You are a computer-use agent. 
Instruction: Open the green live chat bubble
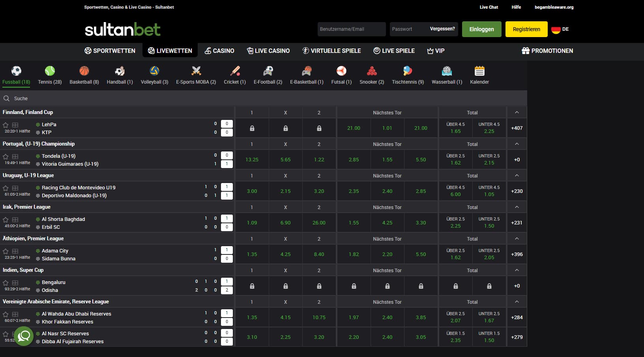24,336
